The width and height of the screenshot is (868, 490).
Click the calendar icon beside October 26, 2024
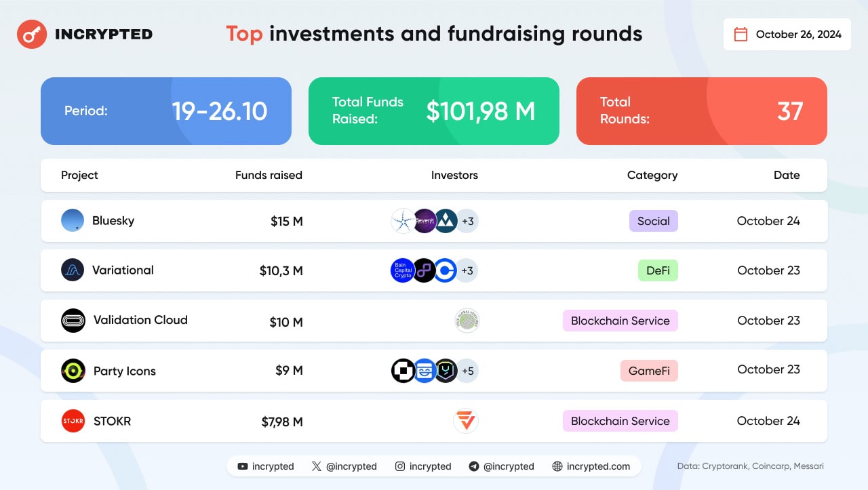tap(741, 34)
